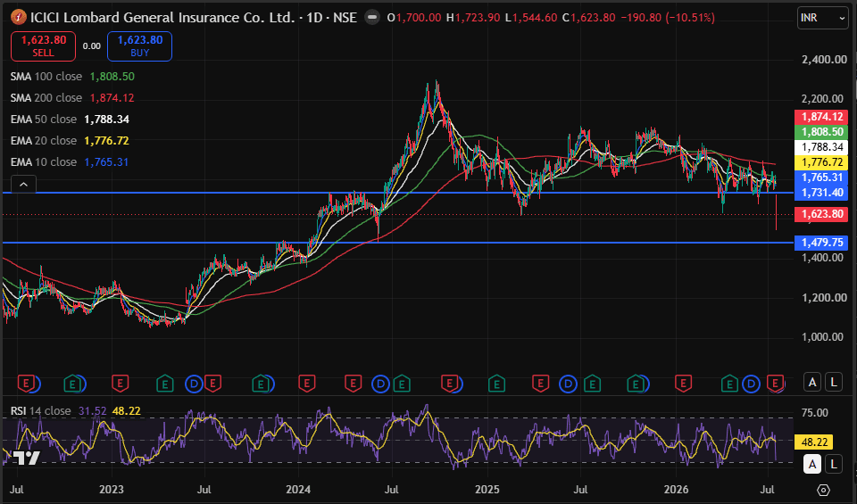Toggle auto scale A on the RSI pane
This screenshot has height=504, width=857.
812,464
